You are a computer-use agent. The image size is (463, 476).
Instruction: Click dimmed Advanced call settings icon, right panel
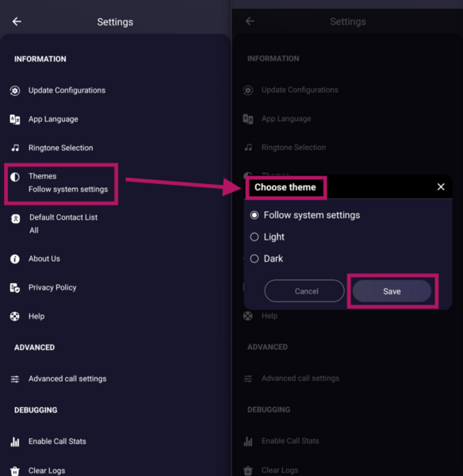click(x=248, y=378)
